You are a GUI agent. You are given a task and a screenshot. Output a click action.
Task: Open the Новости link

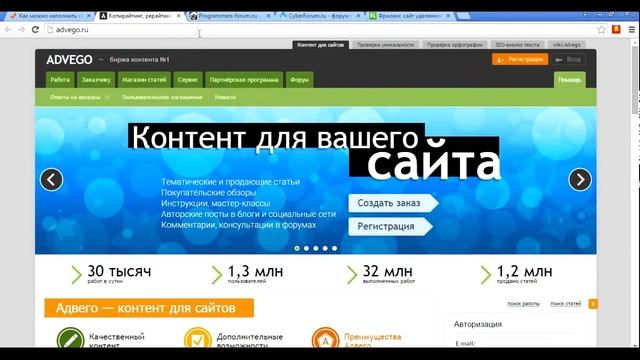coord(225,97)
